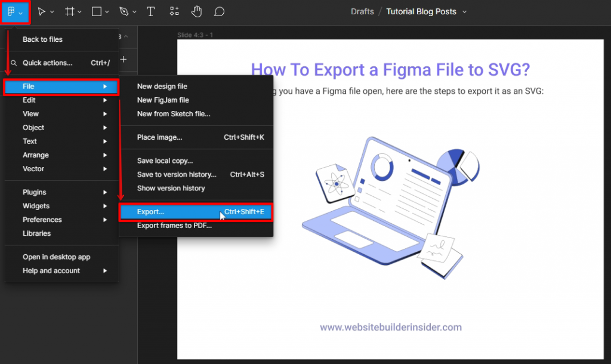Viewport: 611px width, 364px height.
Task: Choose Save to version history
Action: point(196,175)
